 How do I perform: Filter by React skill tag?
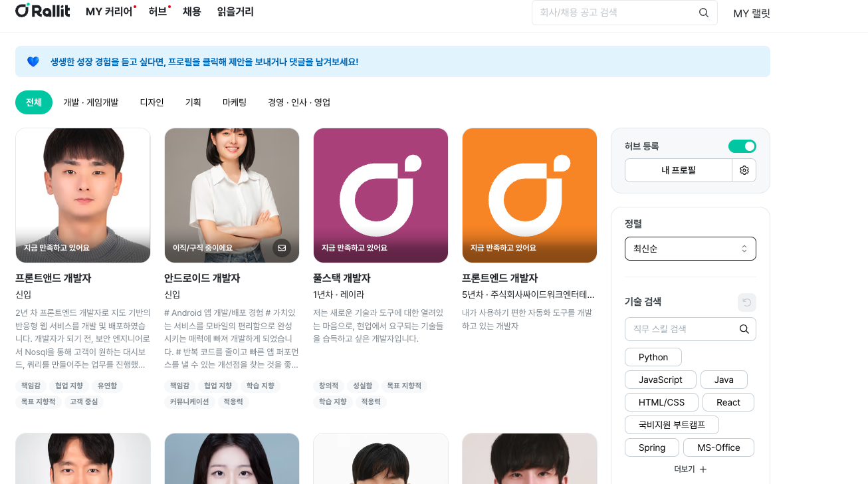pos(728,402)
